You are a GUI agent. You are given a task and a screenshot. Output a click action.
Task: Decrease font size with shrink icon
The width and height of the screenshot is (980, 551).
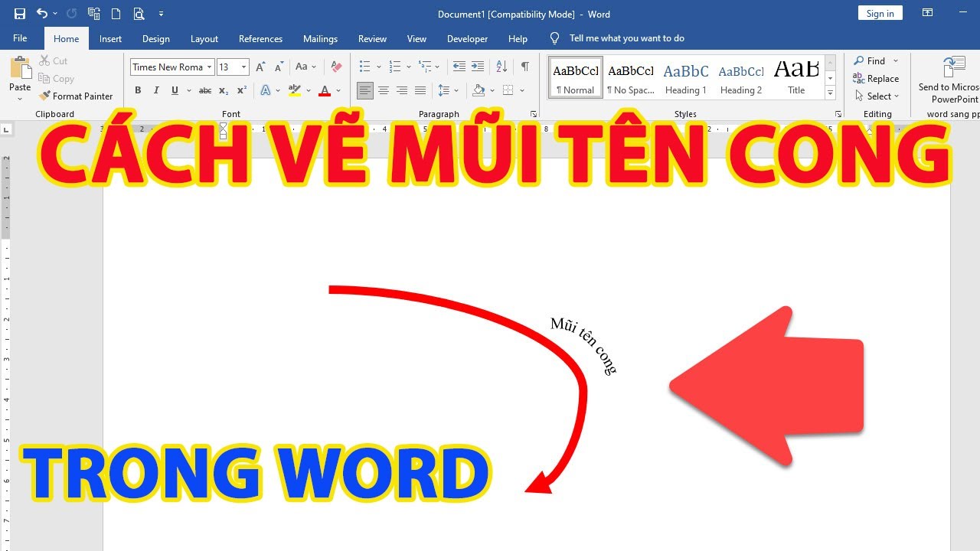pos(279,67)
